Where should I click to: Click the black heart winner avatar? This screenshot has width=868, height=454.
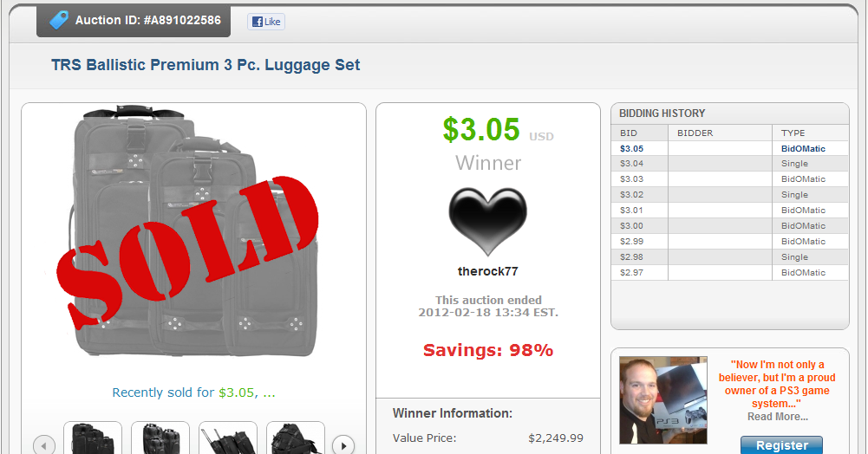[x=487, y=221]
